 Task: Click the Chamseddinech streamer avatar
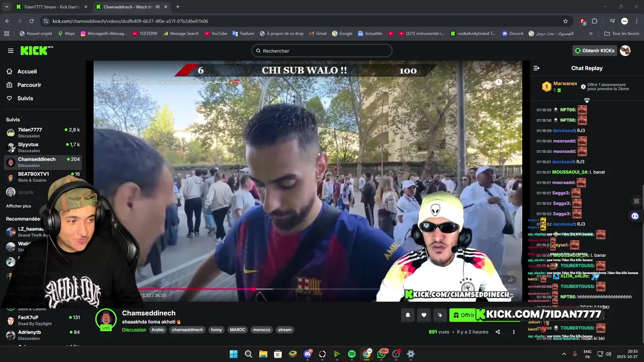point(106,320)
